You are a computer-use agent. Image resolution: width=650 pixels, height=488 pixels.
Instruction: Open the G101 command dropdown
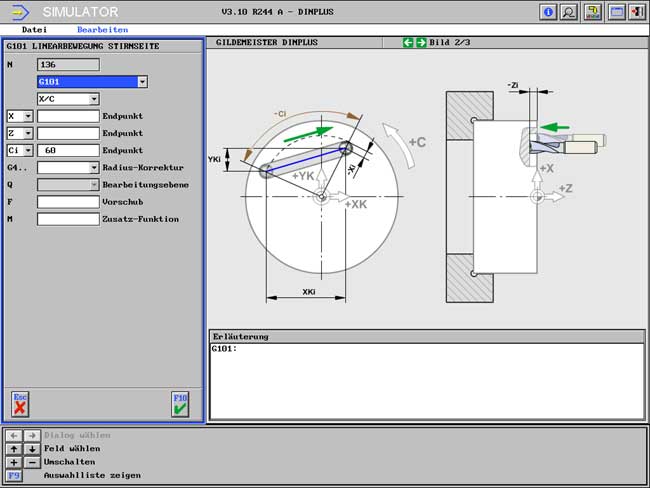point(142,82)
